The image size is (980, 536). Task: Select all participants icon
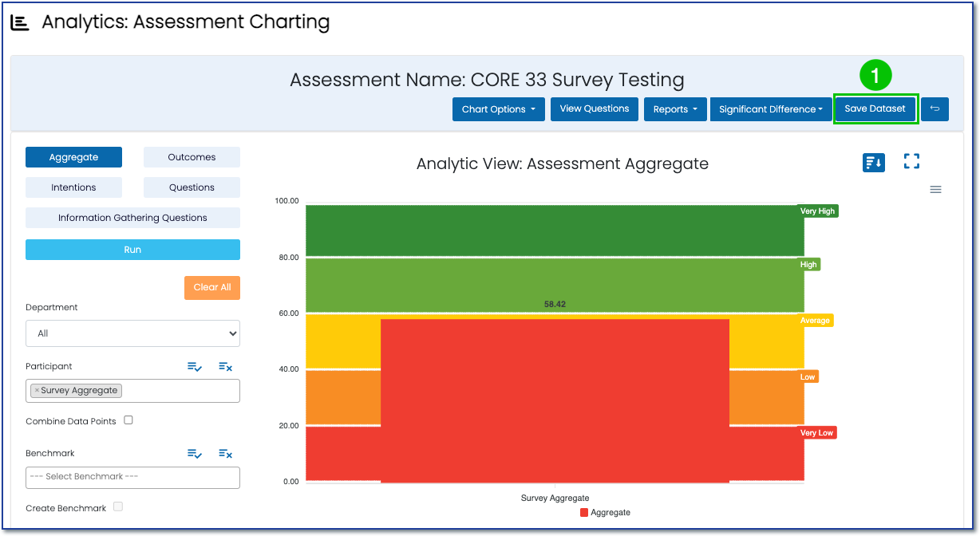pyautogui.click(x=195, y=367)
